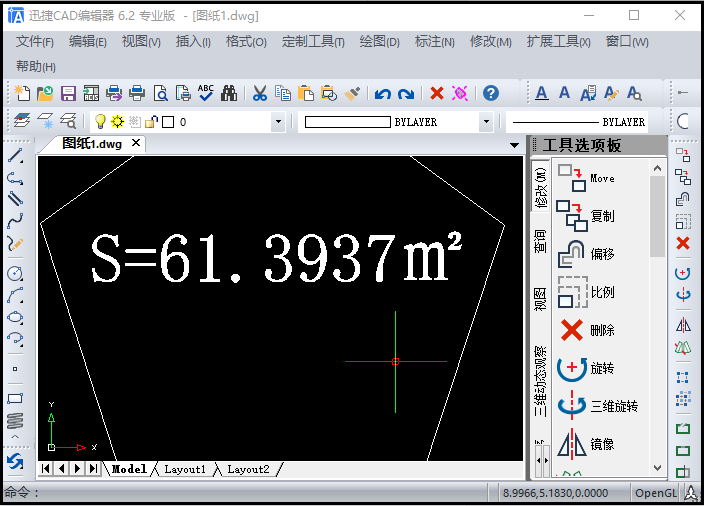Click 偏移 offset tool in palette
The height and width of the screenshot is (506, 704).
pos(586,254)
